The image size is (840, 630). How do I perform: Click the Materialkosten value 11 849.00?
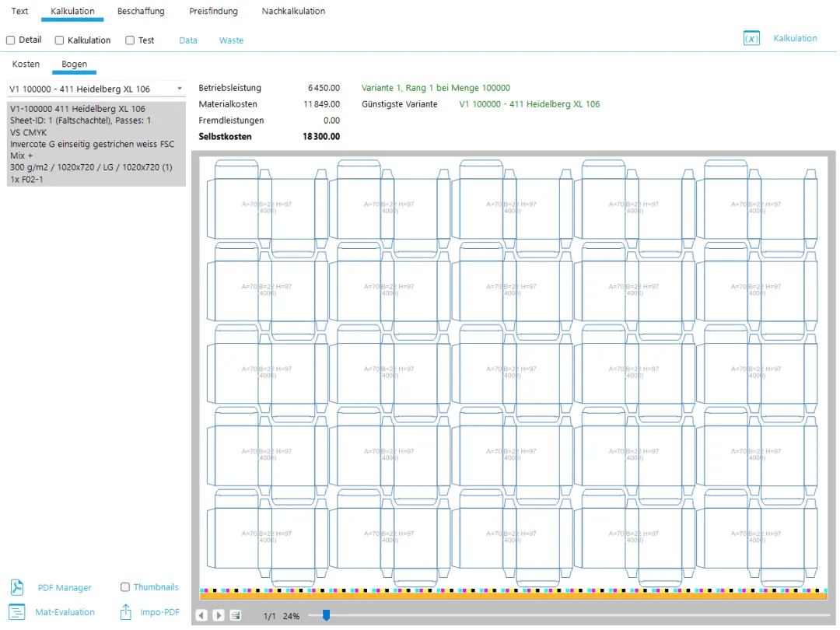(321, 104)
